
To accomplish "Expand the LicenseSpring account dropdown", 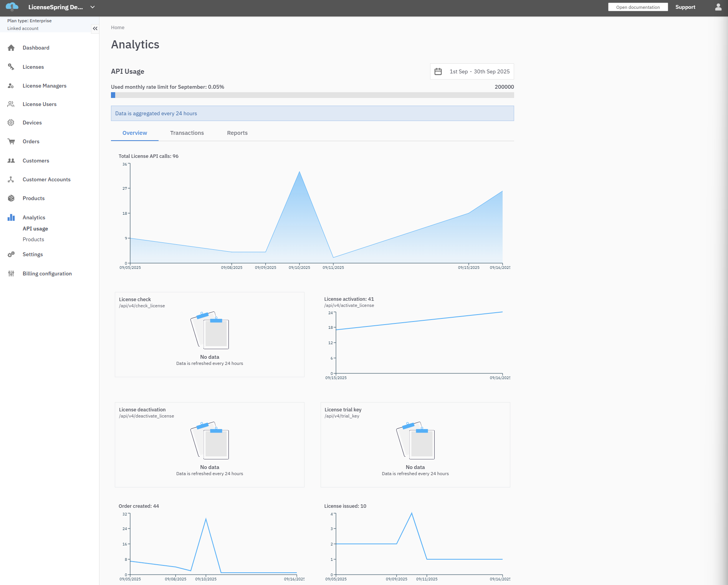I will [93, 7].
